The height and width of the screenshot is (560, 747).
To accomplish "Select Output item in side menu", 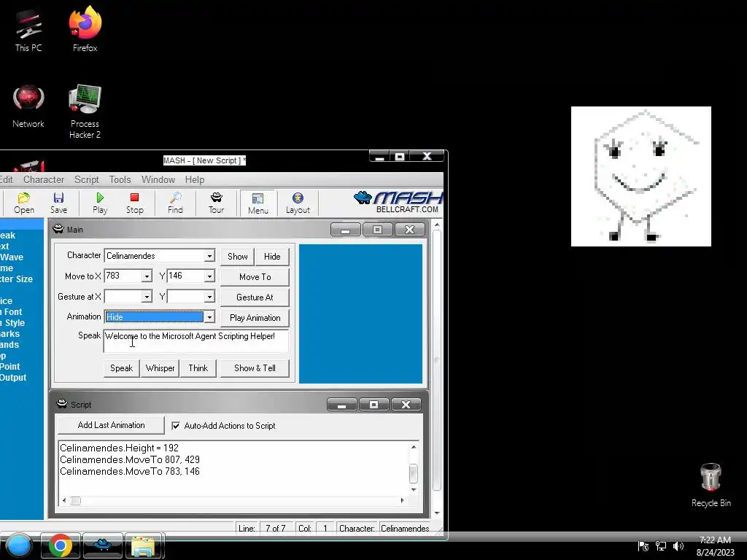I will 13,378.
